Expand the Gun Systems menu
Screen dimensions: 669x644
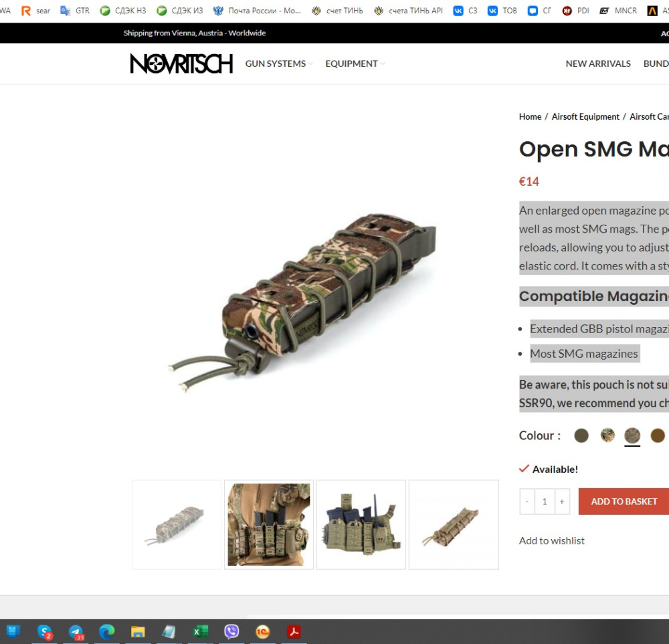tap(278, 64)
